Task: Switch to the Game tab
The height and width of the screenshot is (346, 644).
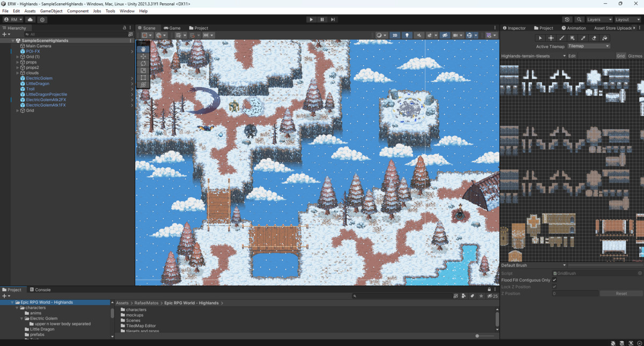Action: click(x=172, y=28)
